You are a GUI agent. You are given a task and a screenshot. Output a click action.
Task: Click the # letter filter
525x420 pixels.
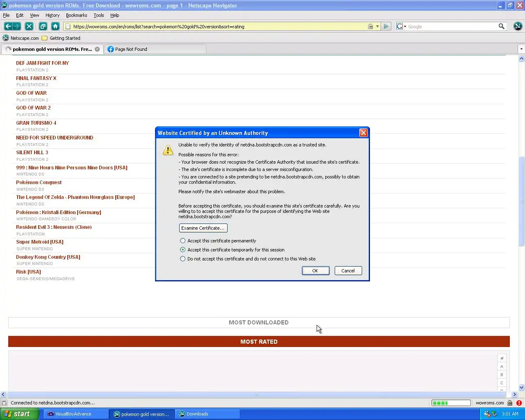tap(502, 358)
